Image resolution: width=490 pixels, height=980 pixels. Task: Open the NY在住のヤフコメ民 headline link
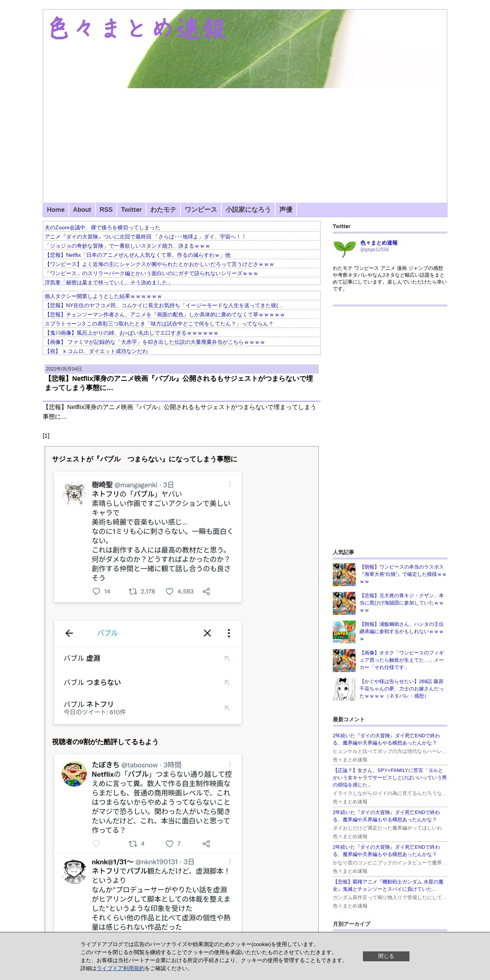pos(164,305)
